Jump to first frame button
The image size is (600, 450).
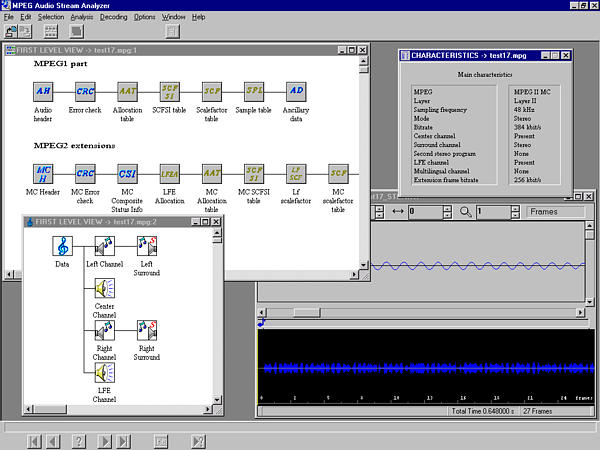pyautogui.click(x=33, y=440)
